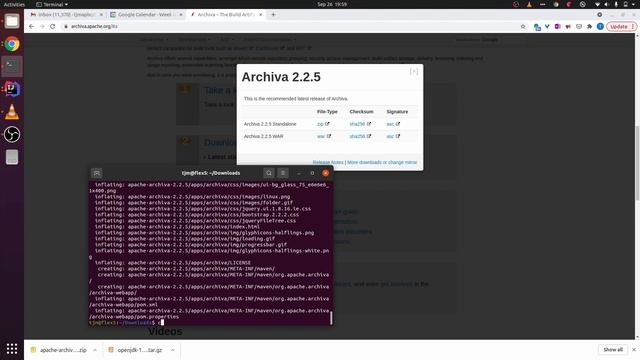
Task: Open the clock and calendar menu
Action: 332,4
